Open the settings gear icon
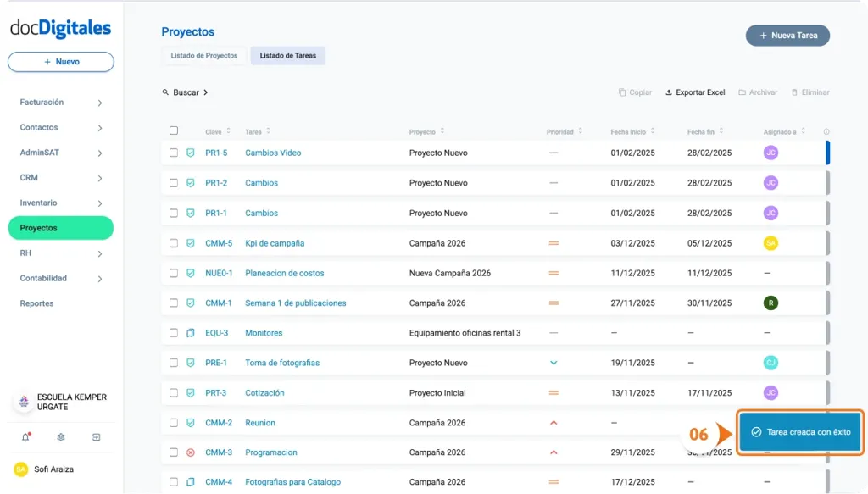 coord(59,436)
